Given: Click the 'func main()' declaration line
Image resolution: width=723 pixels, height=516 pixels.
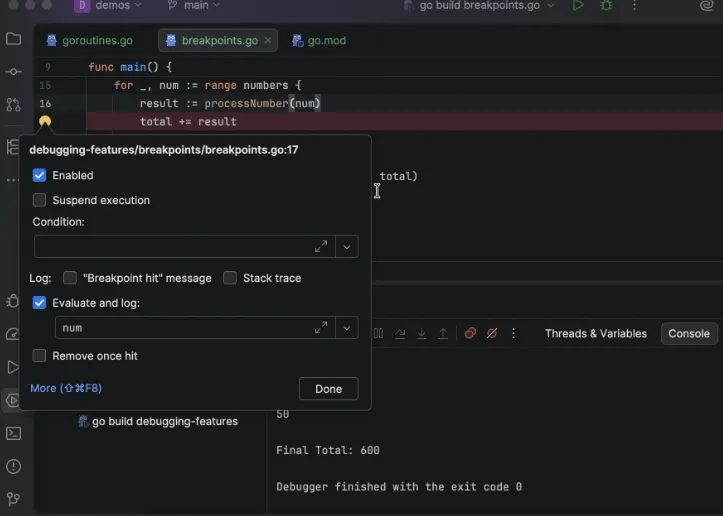Looking at the screenshot, I should [130, 67].
